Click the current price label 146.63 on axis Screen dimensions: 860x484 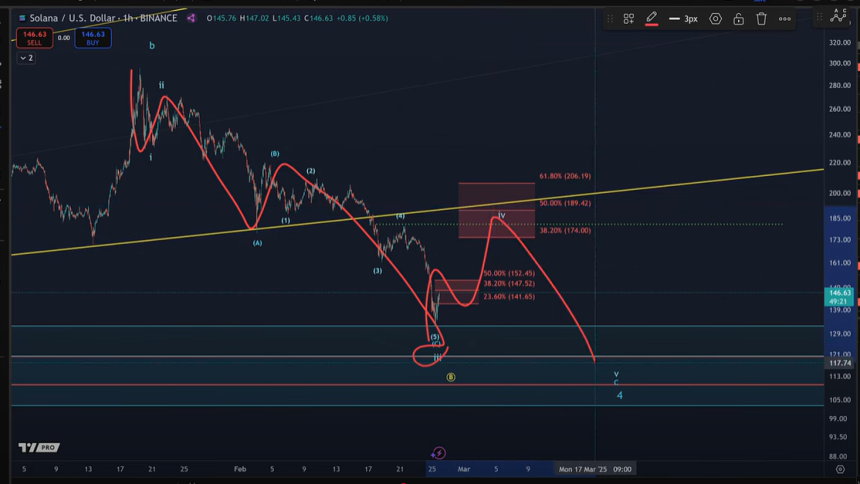click(x=838, y=292)
